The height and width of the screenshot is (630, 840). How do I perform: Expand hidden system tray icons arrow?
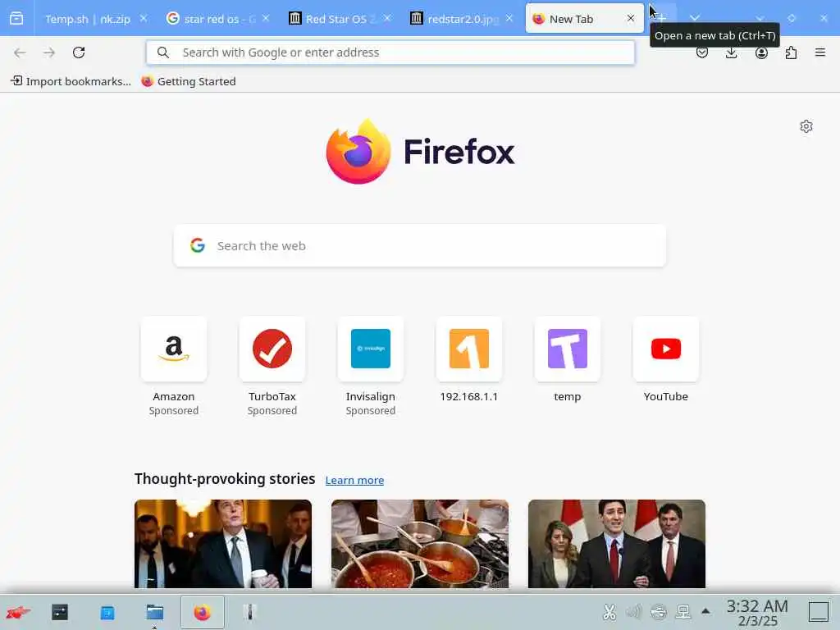tap(705, 611)
